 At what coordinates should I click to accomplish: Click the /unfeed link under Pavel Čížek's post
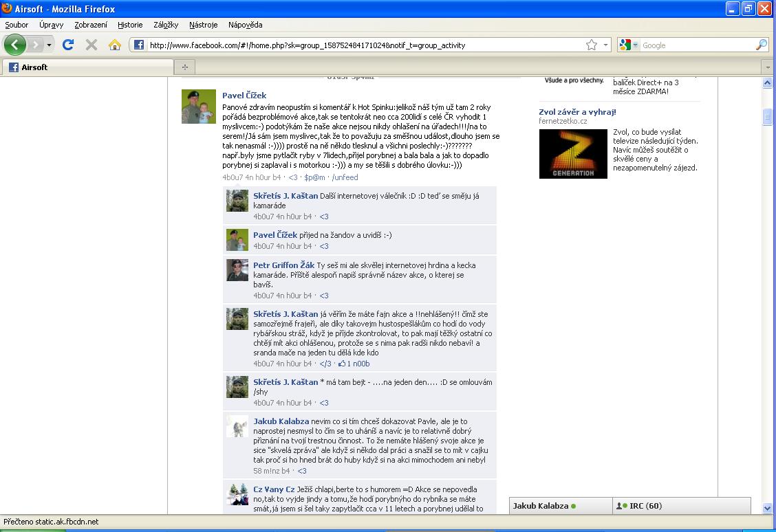point(345,177)
